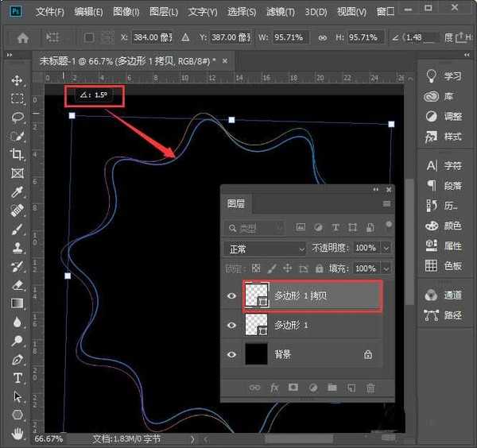Toggle visibility of the 背景 layer
This screenshot has height=448, width=477.
pyautogui.click(x=232, y=354)
